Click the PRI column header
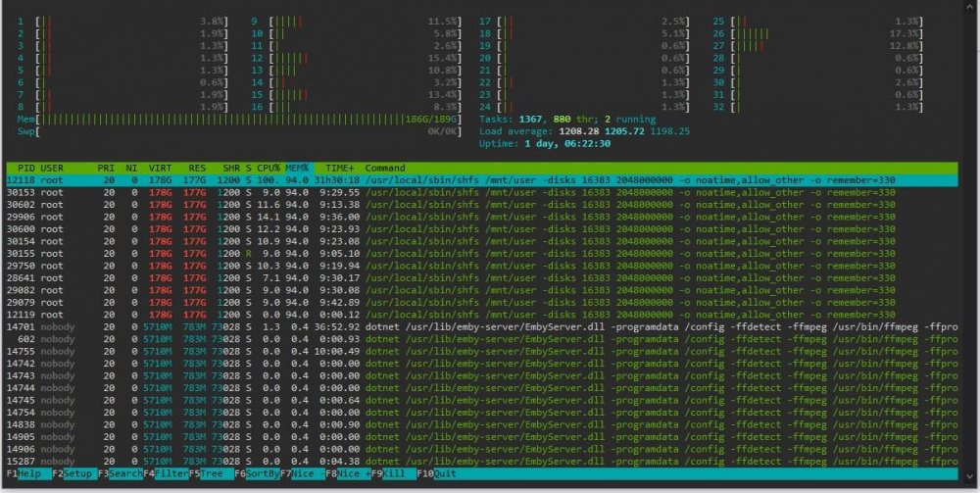The image size is (980, 493). point(106,168)
